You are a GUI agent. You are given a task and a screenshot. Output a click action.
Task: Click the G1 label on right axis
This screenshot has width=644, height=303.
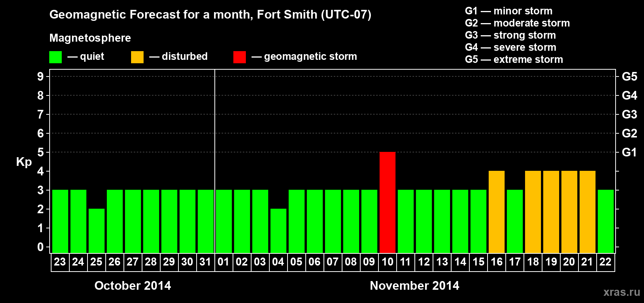coord(630,152)
